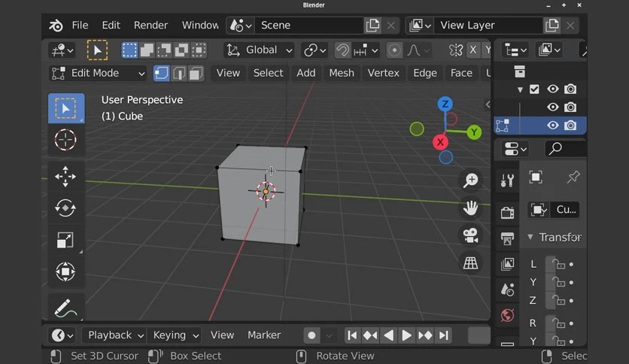Open the Output properties tab
This screenshot has height=364, width=629.
507,238
